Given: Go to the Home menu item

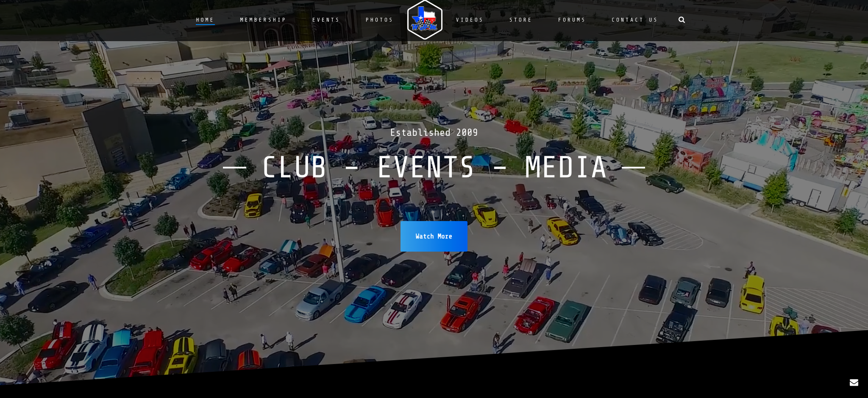Looking at the screenshot, I should point(205,20).
